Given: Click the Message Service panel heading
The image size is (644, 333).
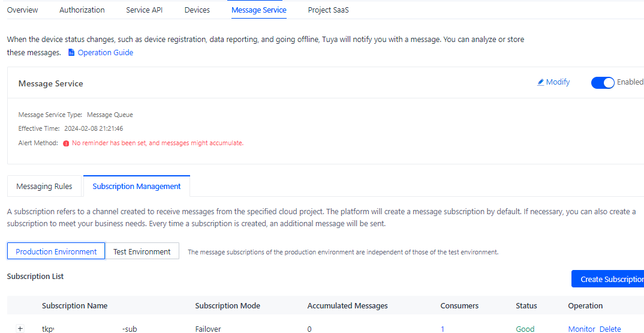Looking at the screenshot, I should click(50, 83).
